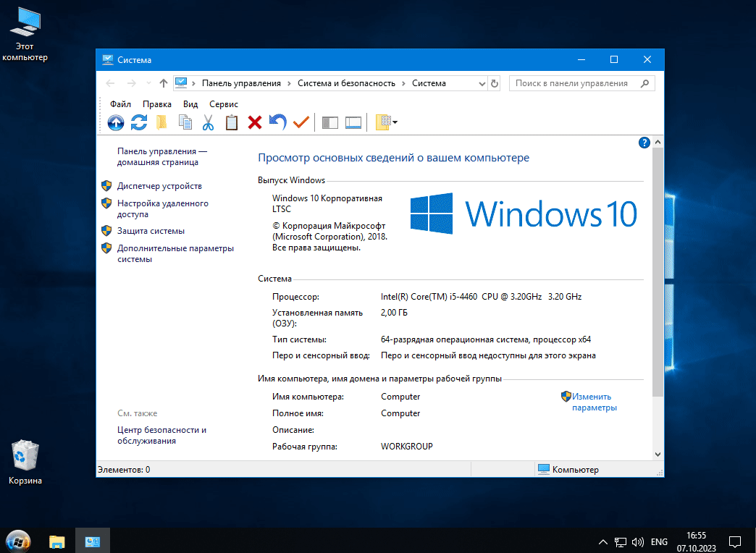Click the scrollbar up arrow

[x=658, y=142]
